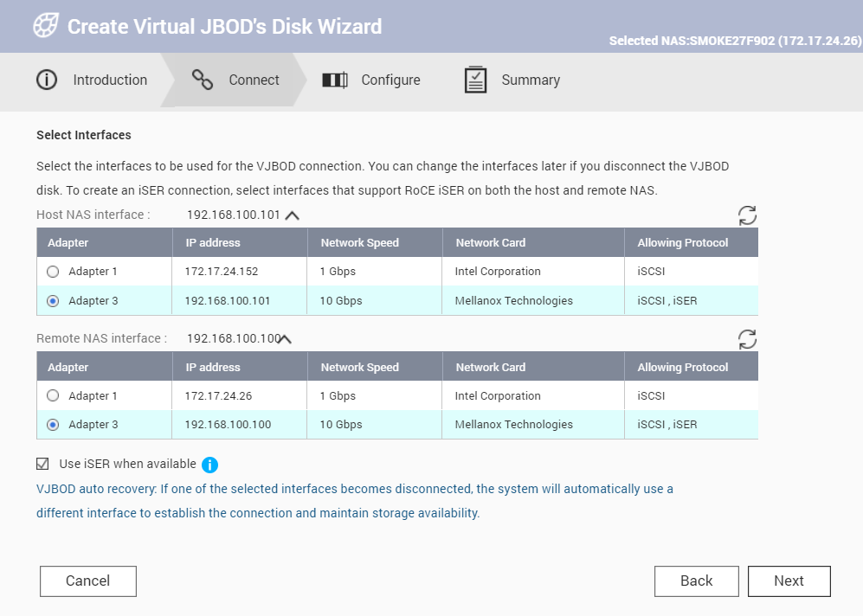This screenshot has width=863, height=616.
Task: Go to the Summary wizard step
Action: coord(530,80)
